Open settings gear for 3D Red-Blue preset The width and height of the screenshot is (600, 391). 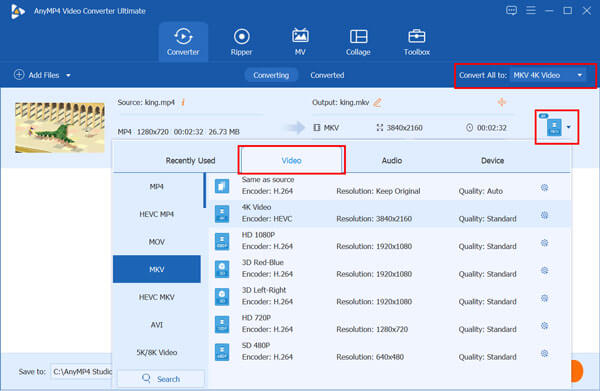pyautogui.click(x=545, y=270)
